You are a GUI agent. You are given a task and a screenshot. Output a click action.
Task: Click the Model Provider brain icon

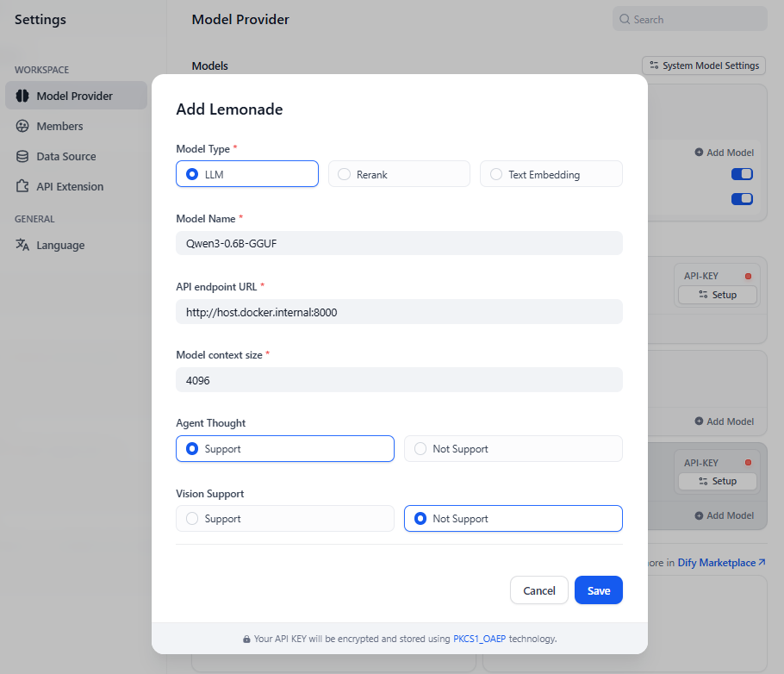[22, 96]
